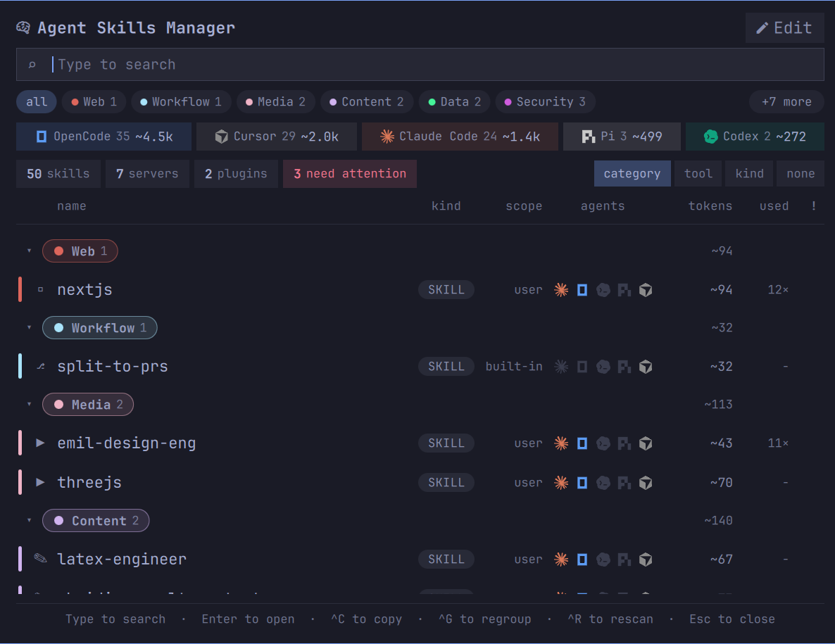Click the Cursor icon in nextjs row
This screenshot has height=644, width=835.
(x=646, y=290)
